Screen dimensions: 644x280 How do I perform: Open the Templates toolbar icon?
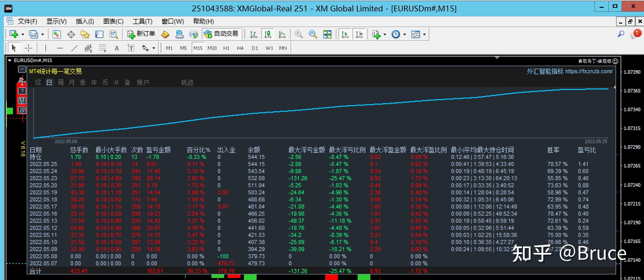tap(416, 34)
